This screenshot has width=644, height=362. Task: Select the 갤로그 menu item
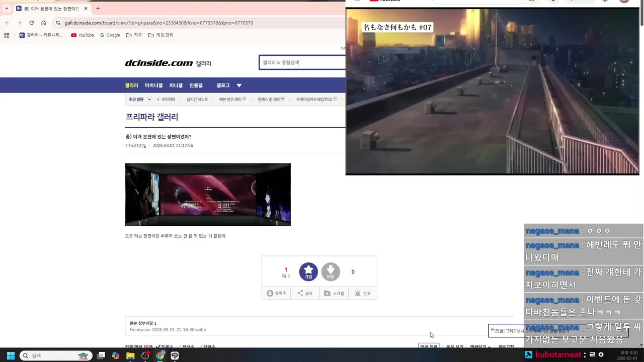point(223,85)
